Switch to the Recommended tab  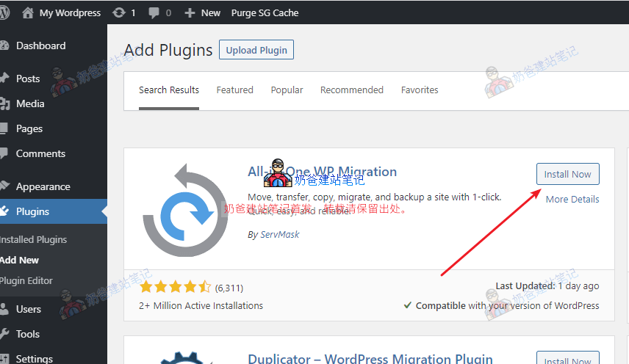pos(352,90)
